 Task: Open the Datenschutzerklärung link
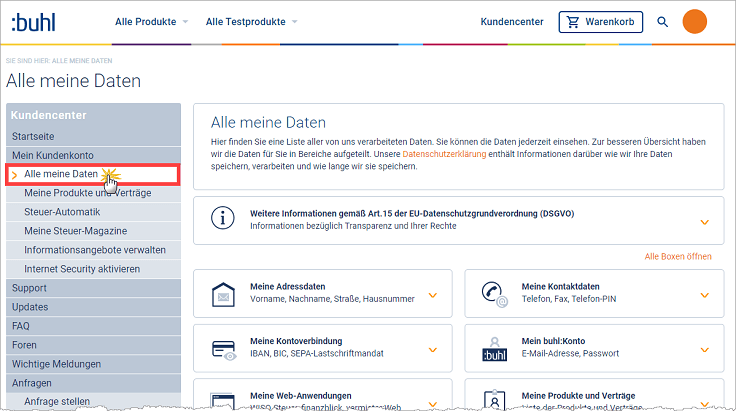tap(444, 154)
